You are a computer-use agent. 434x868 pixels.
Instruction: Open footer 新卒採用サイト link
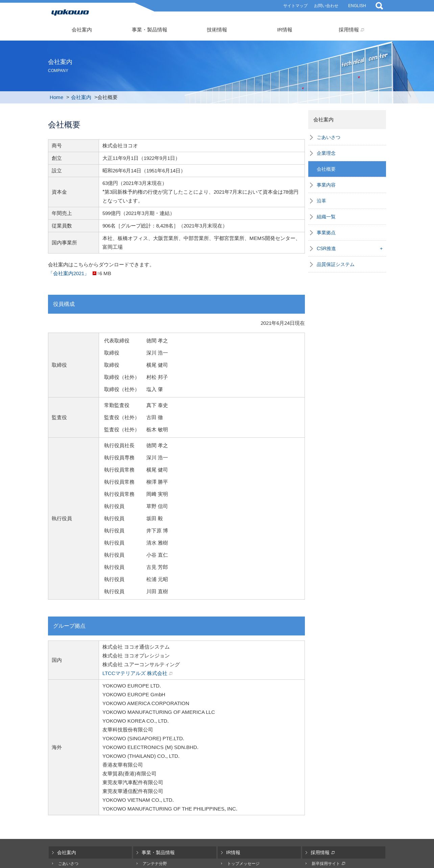326,864
